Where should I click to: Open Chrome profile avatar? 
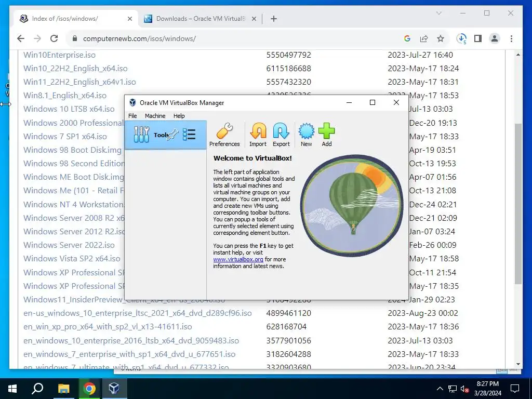click(x=495, y=38)
